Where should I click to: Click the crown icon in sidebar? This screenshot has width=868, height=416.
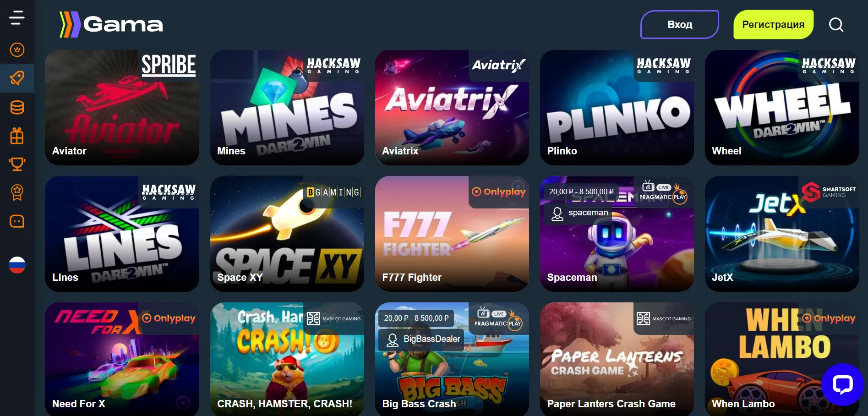[17, 49]
